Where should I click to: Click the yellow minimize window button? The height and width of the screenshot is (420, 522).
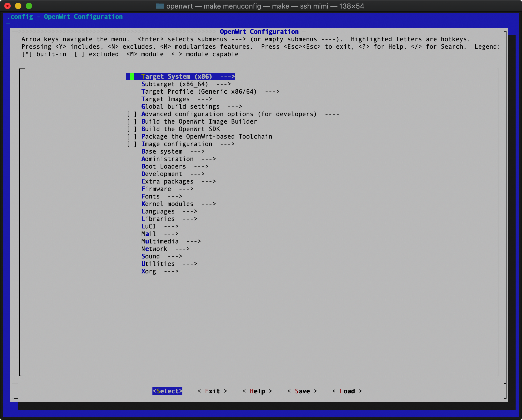pyautogui.click(x=18, y=6)
